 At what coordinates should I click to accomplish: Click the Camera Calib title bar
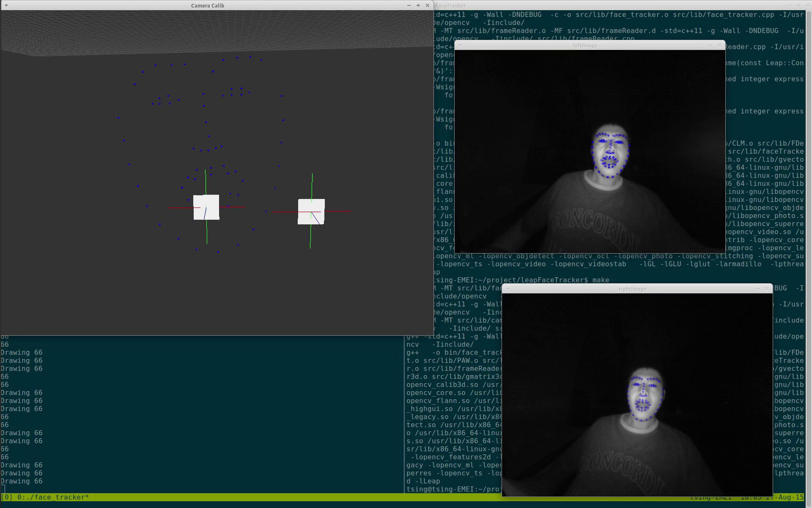[x=207, y=6]
